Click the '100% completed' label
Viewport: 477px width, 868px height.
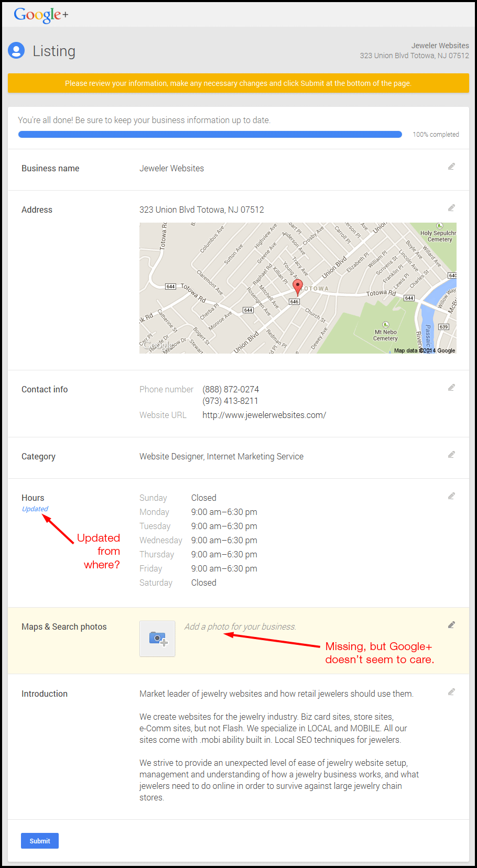click(x=436, y=135)
